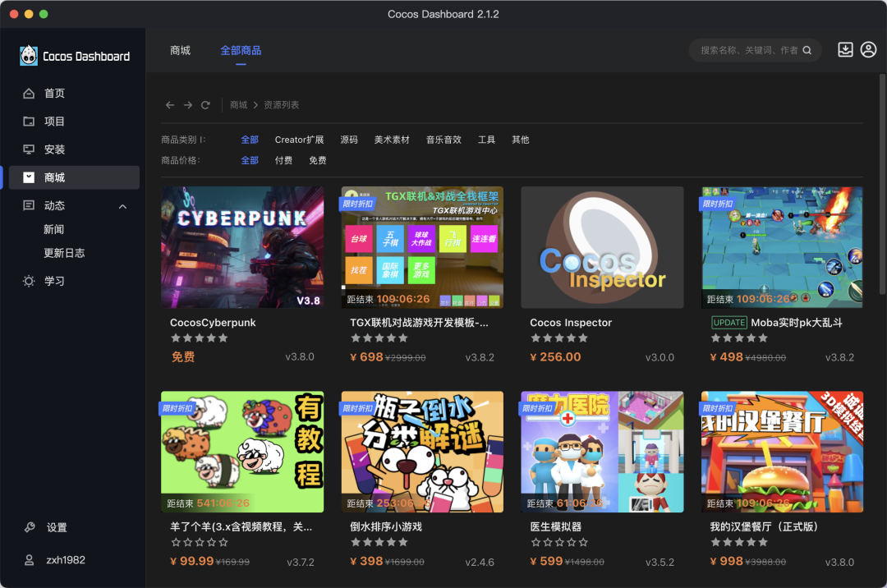Click the vertical scrollbar of store page
The width and height of the screenshot is (887, 588).
point(882,184)
